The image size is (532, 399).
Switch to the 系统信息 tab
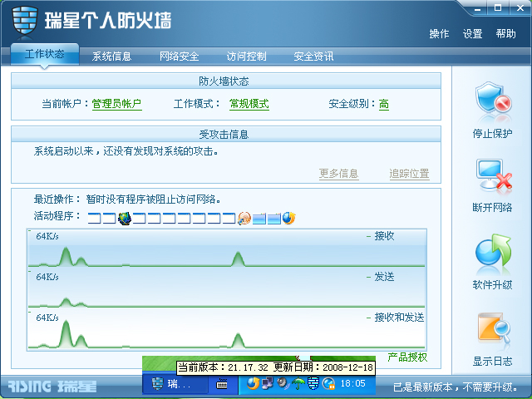[111, 57]
